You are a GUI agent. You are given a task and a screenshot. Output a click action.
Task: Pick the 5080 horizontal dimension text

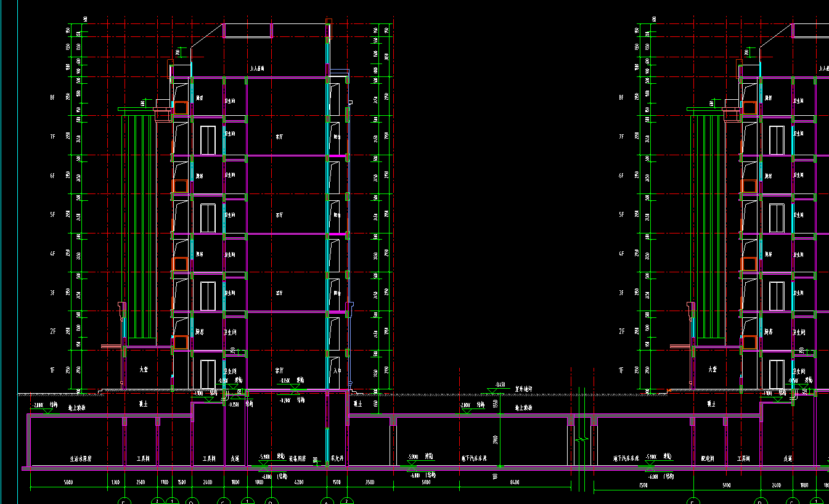coord(425,482)
